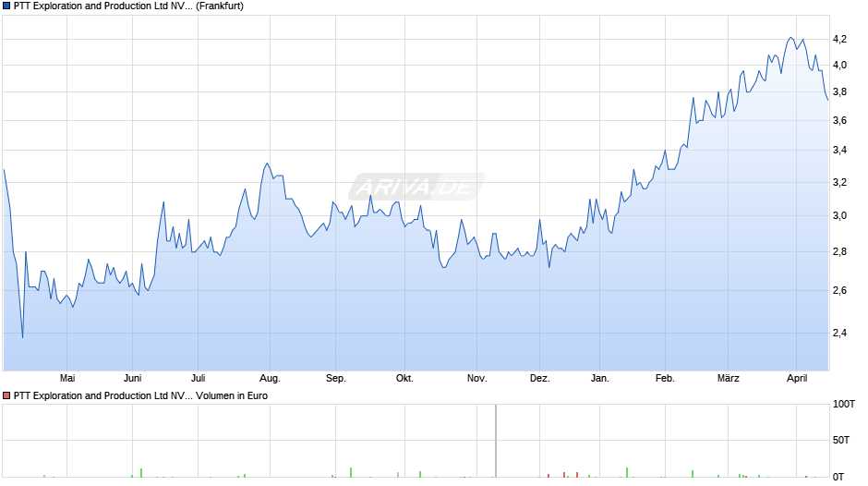The height and width of the screenshot is (486, 868).
Task: Click the 2,6 price axis value
Action: pyautogui.click(x=839, y=291)
